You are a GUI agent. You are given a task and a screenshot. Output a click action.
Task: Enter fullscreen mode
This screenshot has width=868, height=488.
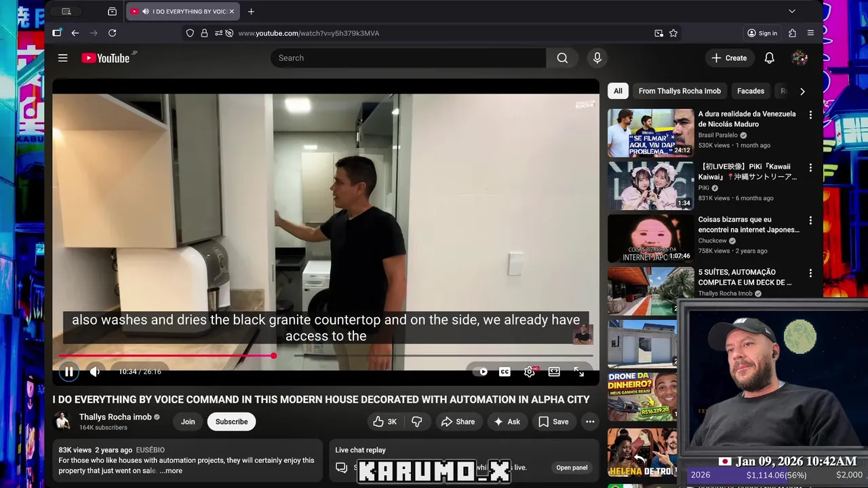[x=579, y=371]
